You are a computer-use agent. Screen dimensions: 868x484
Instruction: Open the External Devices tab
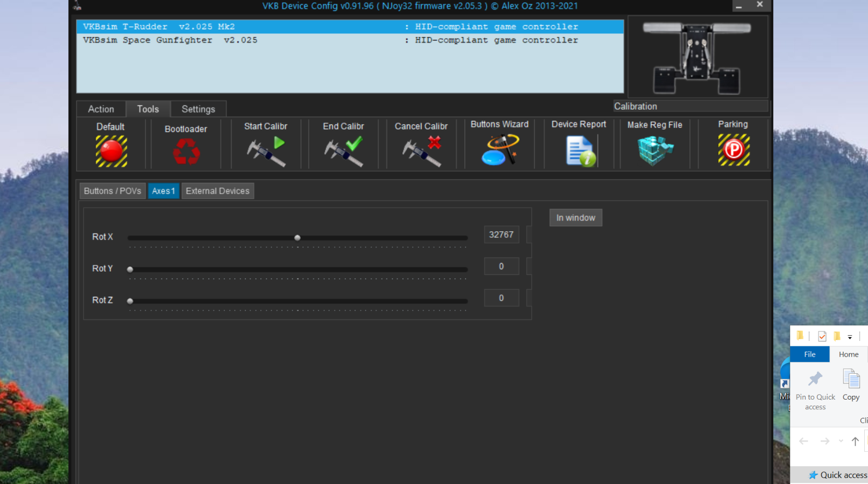(218, 191)
